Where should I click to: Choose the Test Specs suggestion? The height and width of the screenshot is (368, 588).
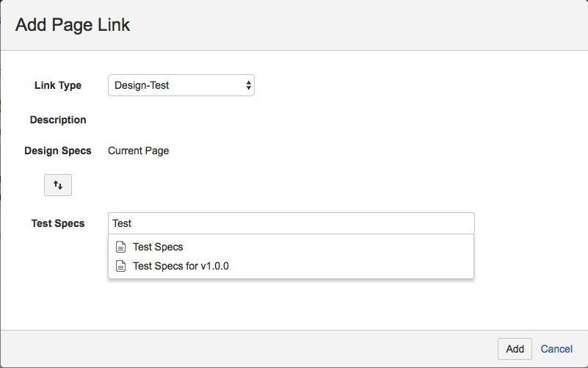(158, 248)
